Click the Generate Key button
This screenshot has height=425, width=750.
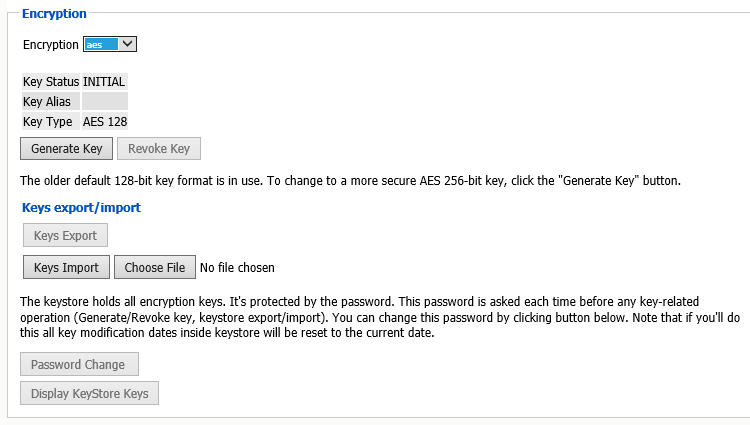pyautogui.click(x=67, y=149)
